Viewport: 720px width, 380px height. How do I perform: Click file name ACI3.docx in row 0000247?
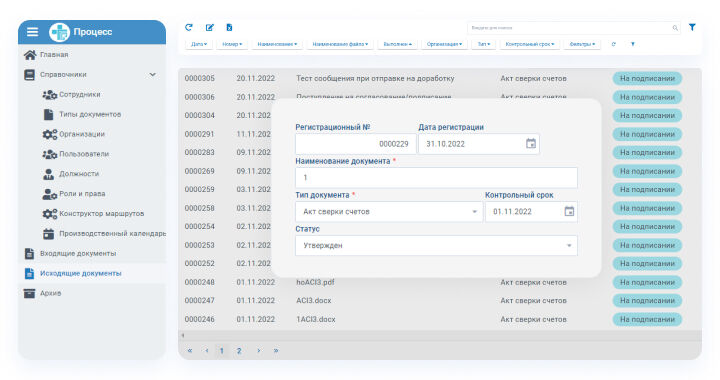pos(314,301)
